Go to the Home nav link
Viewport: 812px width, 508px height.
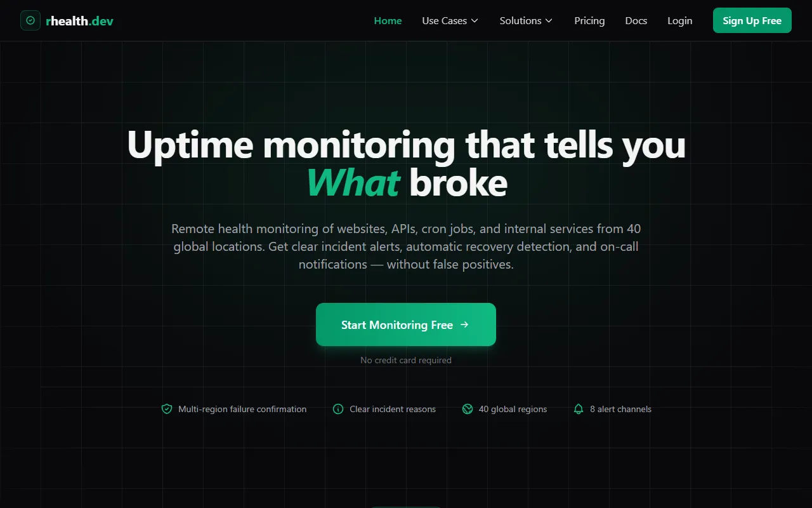click(x=388, y=20)
